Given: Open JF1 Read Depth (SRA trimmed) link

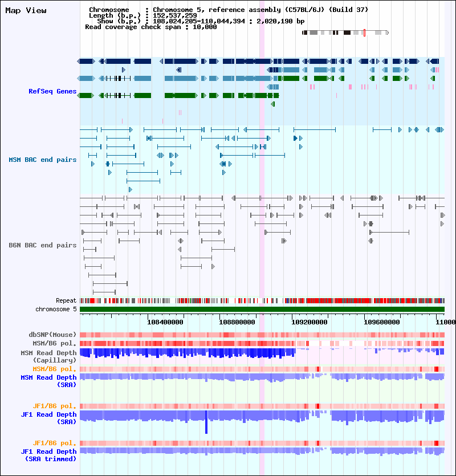Looking at the screenshot, I should (x=48, y=455).
